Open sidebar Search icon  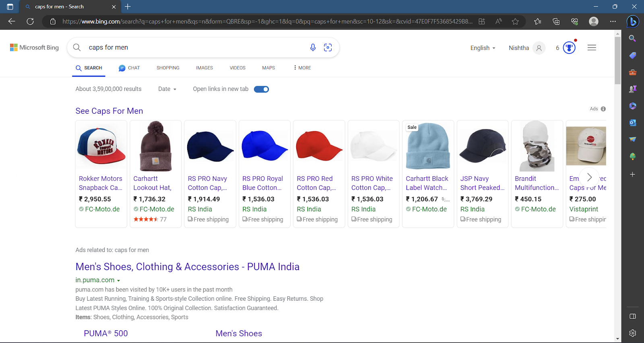point(633,38)
